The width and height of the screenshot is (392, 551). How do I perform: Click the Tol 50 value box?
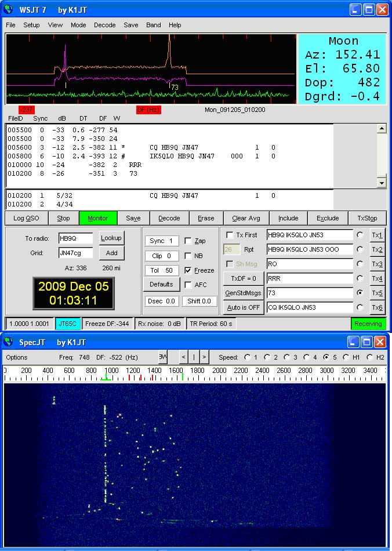click(162, 270)
